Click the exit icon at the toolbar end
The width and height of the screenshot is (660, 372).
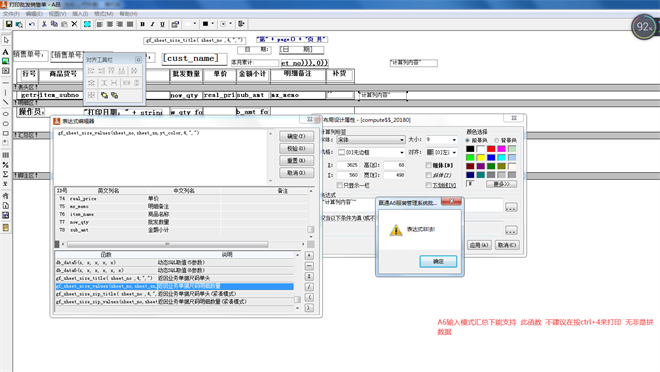[241, 24]
